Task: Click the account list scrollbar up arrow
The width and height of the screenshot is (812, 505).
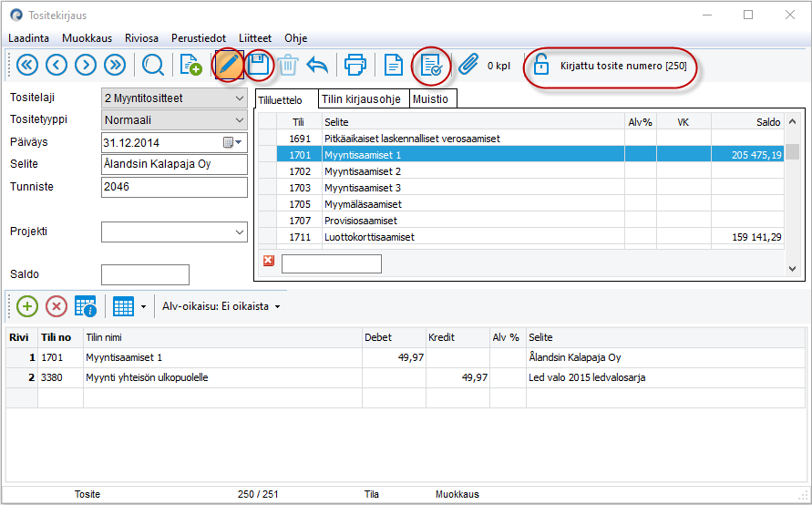Action: 792,122
